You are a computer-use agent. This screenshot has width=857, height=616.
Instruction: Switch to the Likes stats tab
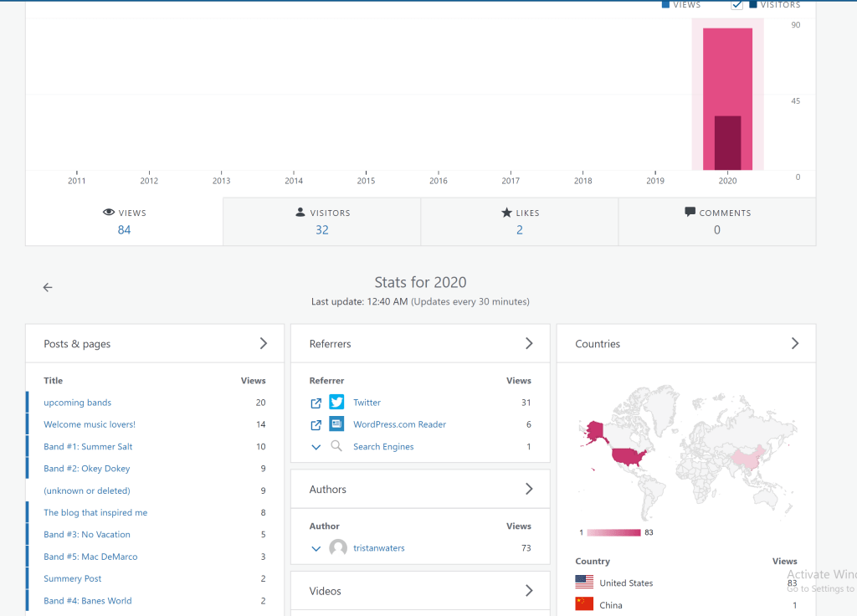(x=519, y=222)
